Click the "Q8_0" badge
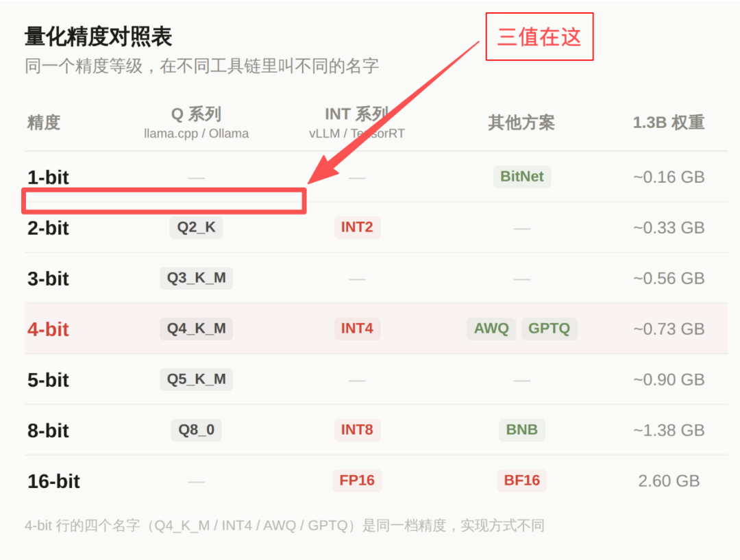The height and width of the screenshot is (560, 740). (x=197, y=430)
